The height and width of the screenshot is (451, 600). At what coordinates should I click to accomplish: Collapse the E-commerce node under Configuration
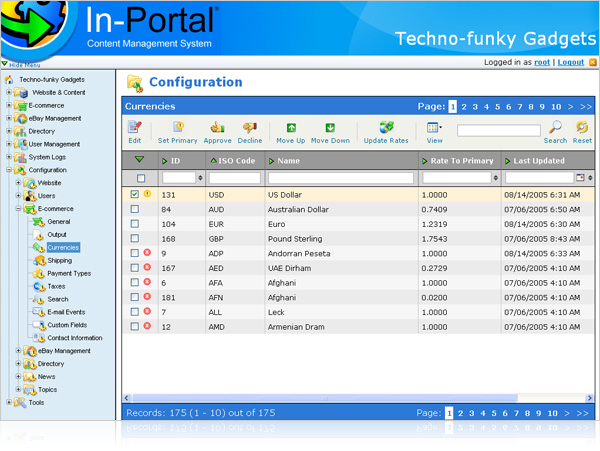click(x=18, y=208)
